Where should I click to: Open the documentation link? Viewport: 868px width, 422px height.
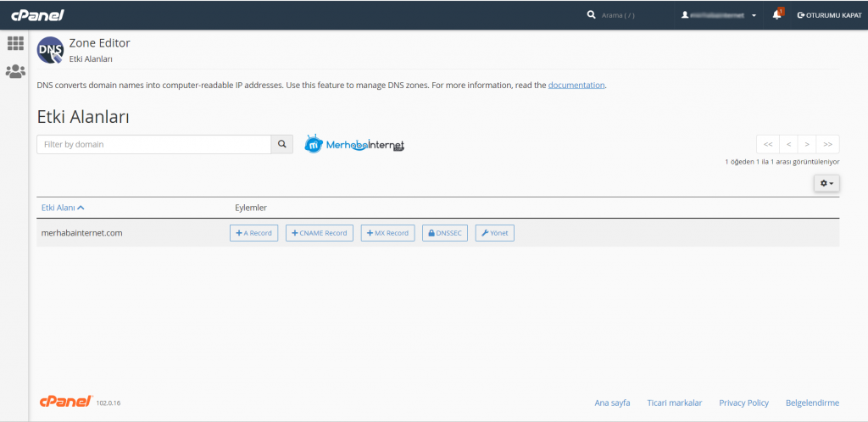coord(576,86)
